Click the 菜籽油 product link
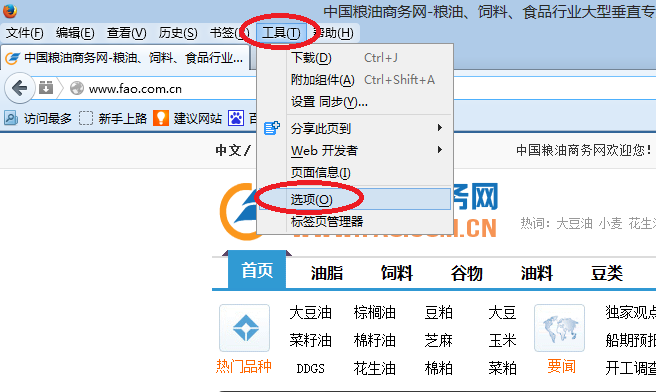This screenshot has height=392, width=656. coord(310,341)
